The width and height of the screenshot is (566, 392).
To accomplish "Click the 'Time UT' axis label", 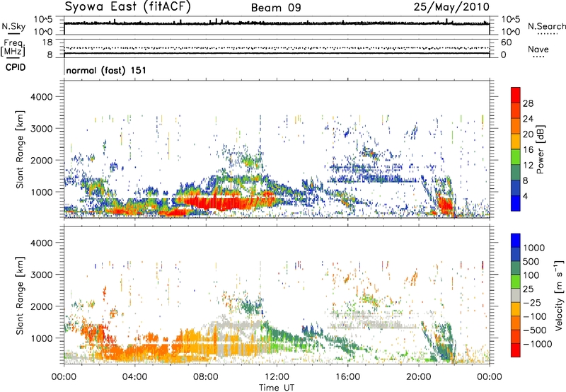I will [x=277, y=388].
